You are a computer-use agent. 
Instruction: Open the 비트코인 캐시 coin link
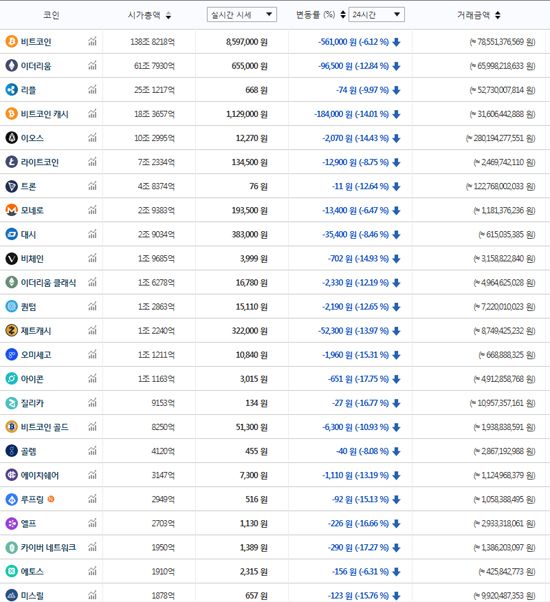coord(45,114)
